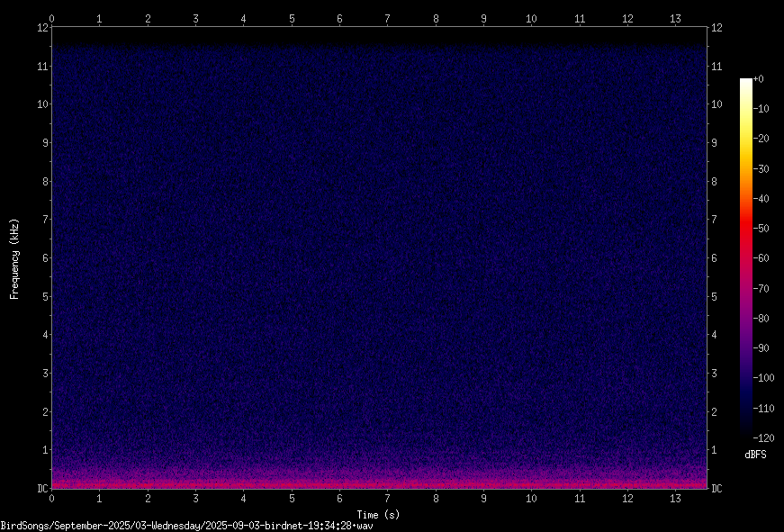Select the "-20" value on the dBFS scale
This screenshot has height=532, width=784.
tap(761, 139)
